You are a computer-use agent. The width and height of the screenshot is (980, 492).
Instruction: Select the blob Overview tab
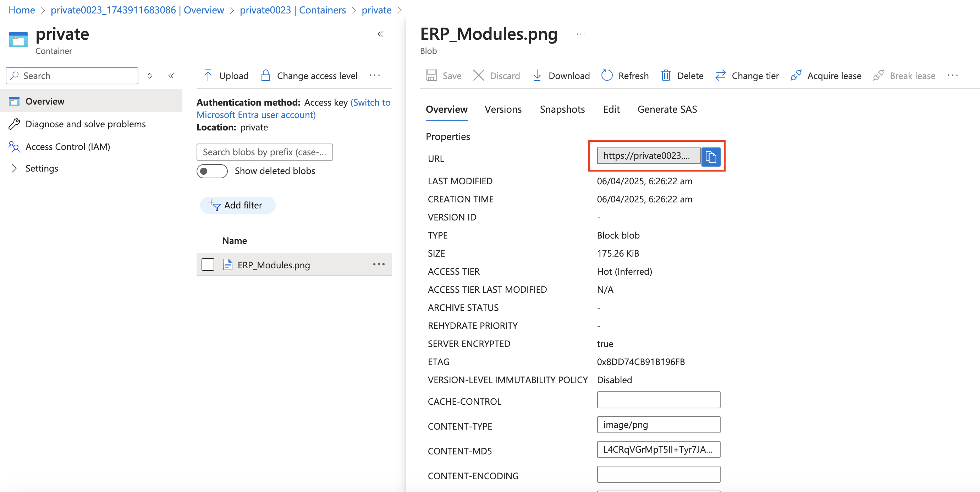pos(446,110)
